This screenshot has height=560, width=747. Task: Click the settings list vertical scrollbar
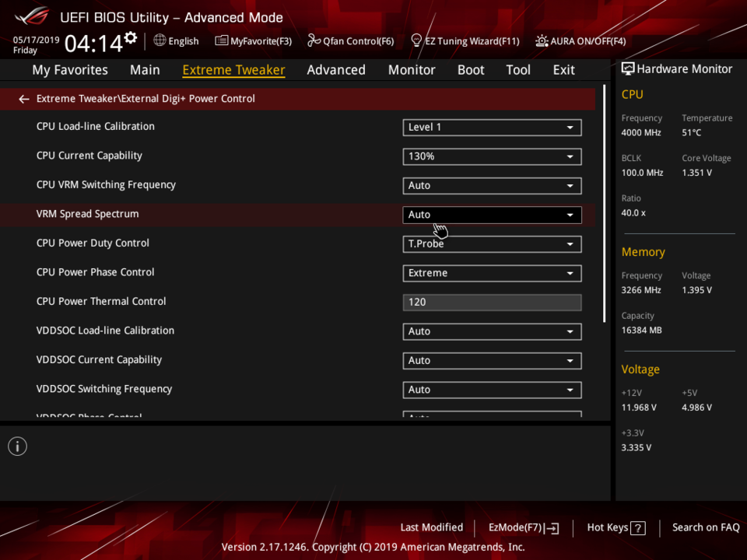(604, 204)
